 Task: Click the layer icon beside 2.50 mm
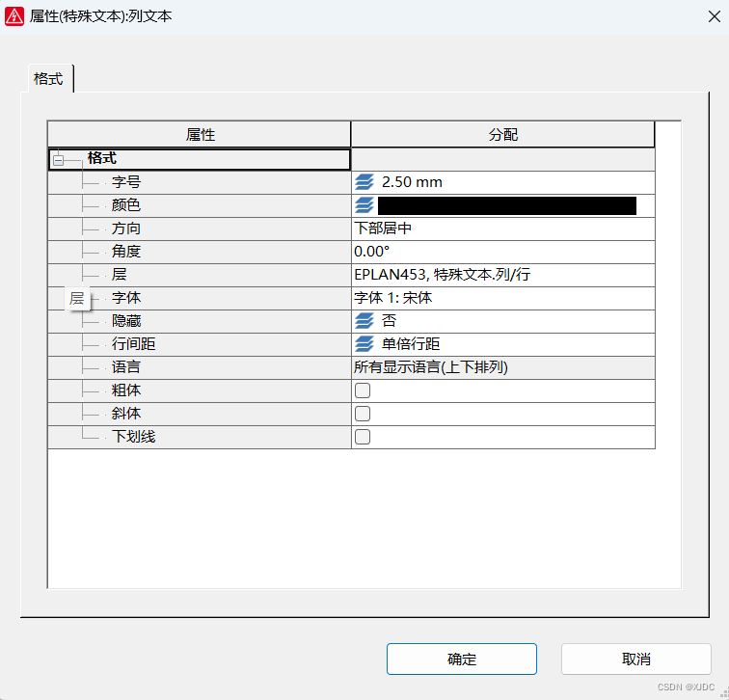click(364, 182)
